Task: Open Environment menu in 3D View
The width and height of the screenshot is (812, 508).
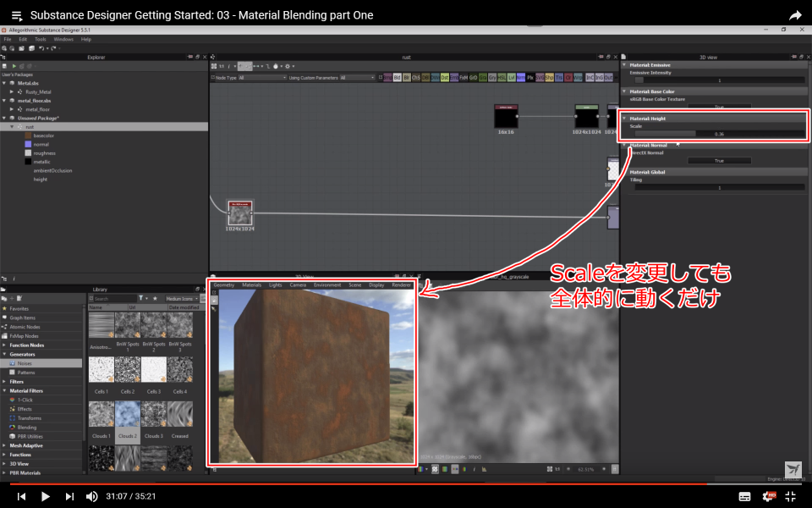Action: 327,285
